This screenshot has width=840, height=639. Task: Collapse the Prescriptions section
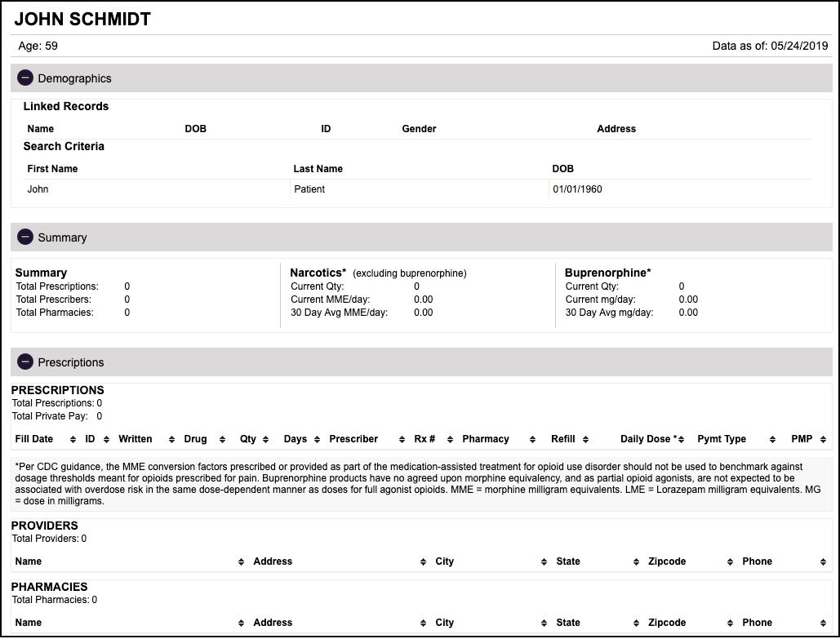[25, 362]
